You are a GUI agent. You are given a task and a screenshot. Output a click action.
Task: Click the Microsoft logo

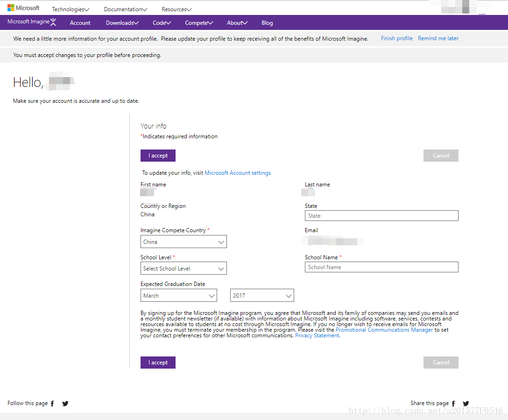(23, 8)
